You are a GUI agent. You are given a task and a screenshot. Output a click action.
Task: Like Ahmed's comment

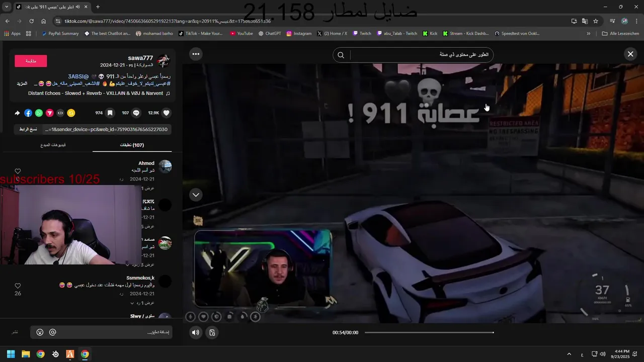[x=18, y=171]
